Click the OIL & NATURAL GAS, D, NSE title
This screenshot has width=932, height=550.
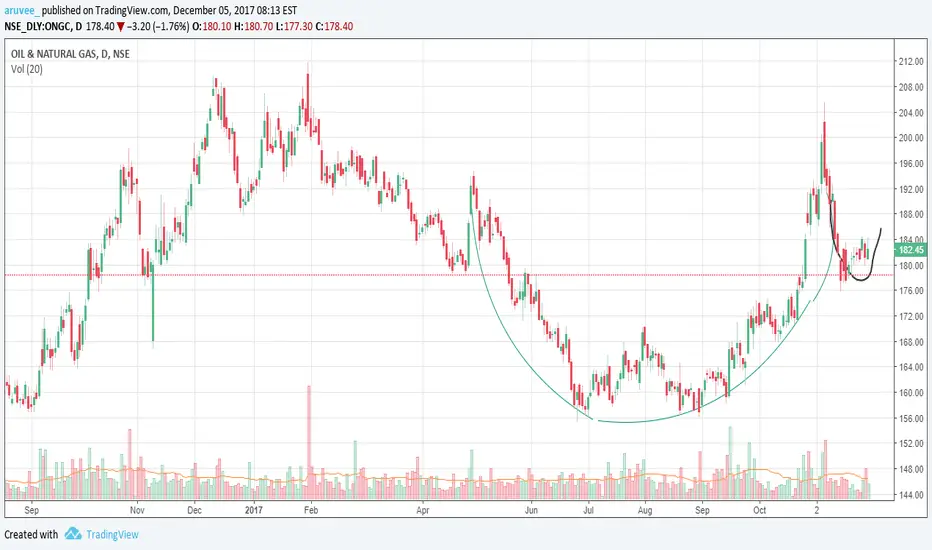point(70,54)
